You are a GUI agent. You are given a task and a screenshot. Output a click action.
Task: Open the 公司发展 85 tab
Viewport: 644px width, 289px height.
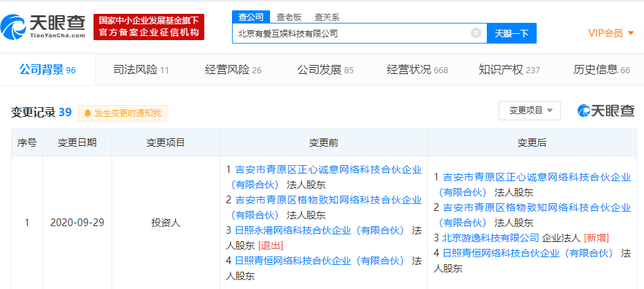click(325, 70)
